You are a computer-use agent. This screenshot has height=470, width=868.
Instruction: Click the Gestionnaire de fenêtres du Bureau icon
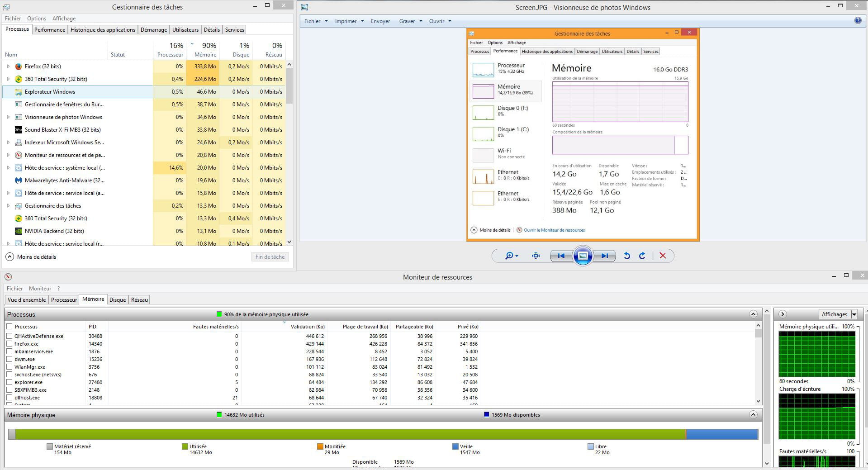click(x=19, y=104)
